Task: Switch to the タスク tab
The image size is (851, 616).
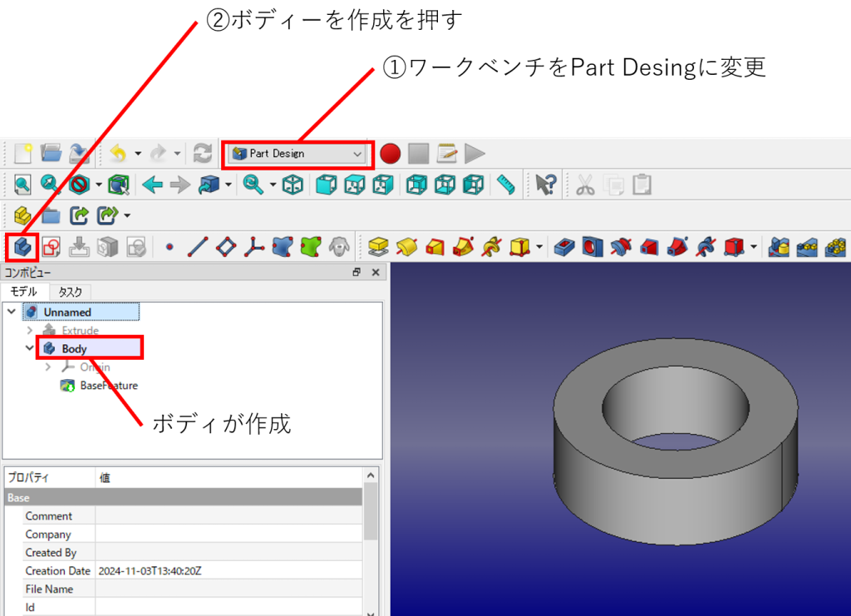Action: tap(70, 292)
